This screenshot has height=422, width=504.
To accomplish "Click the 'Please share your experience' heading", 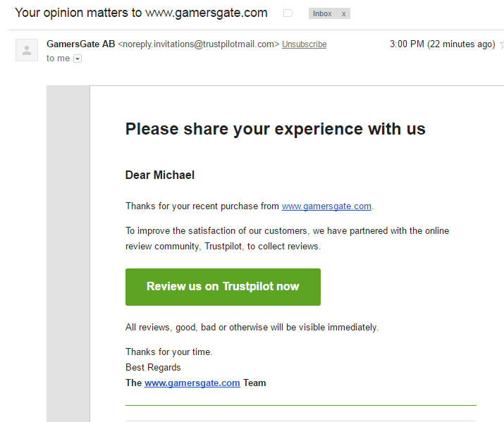I will click(x=275, y=129).
